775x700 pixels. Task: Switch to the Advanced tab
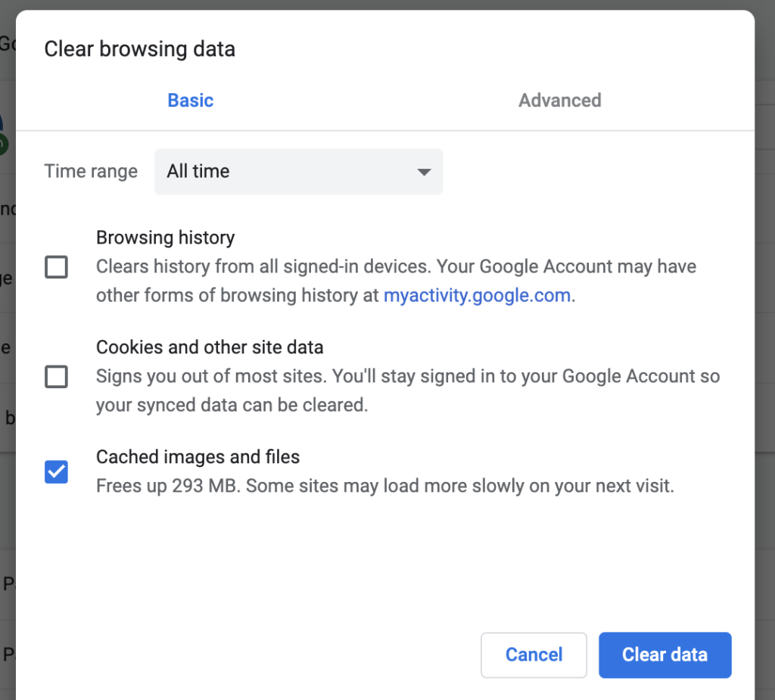coord(559,100)
